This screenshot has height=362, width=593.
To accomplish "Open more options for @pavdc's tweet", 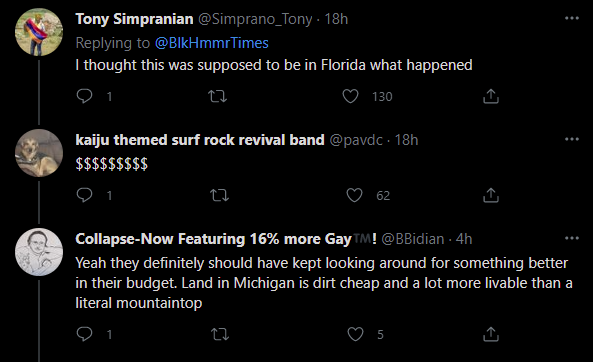I will tap(572, 139).
